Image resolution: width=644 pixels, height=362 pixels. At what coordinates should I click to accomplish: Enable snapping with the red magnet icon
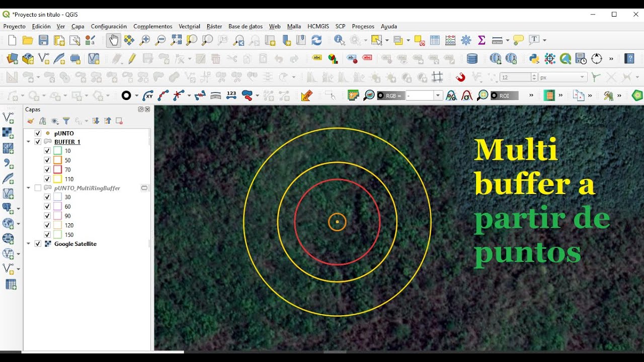point(460,77)
